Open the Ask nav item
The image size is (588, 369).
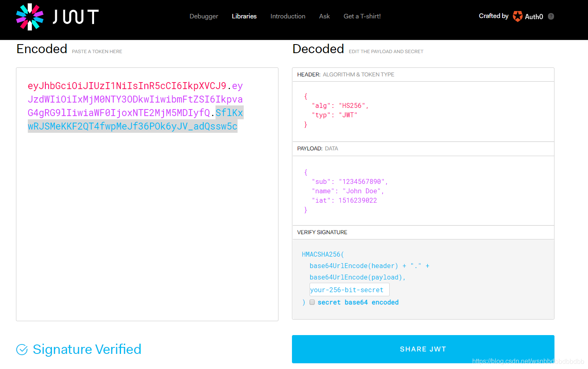pos(324,16)
